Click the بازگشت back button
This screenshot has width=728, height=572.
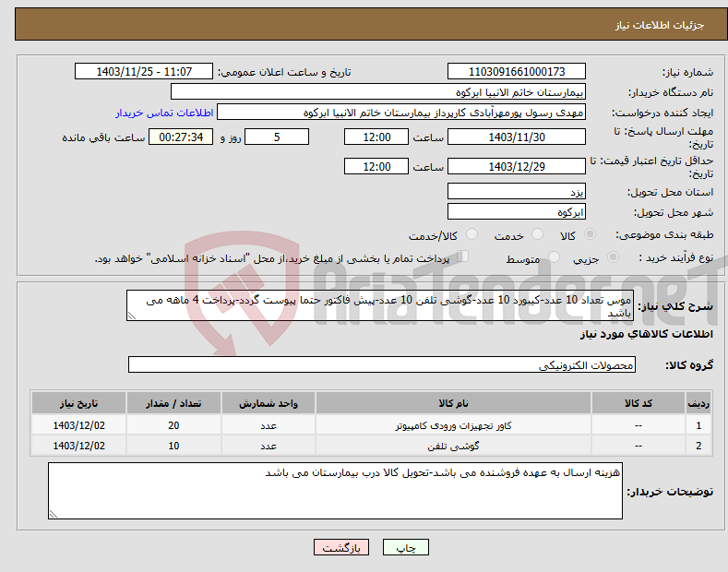(x=341, y=547)
